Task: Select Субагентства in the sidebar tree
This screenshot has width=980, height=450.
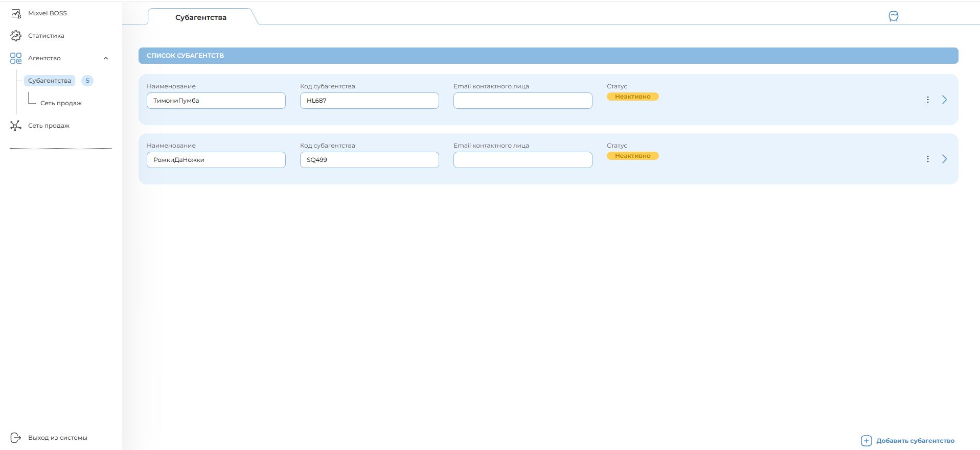Action: point(50,81)
